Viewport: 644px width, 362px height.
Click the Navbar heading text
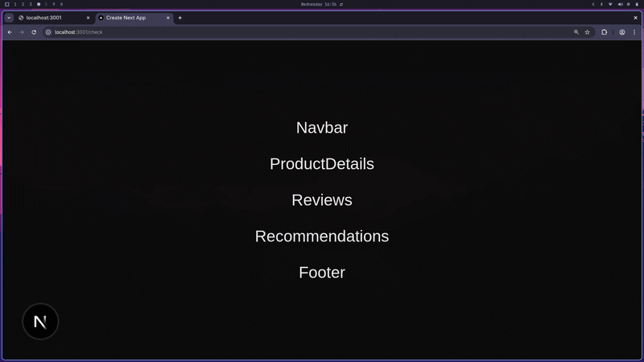tap(322, 127)
